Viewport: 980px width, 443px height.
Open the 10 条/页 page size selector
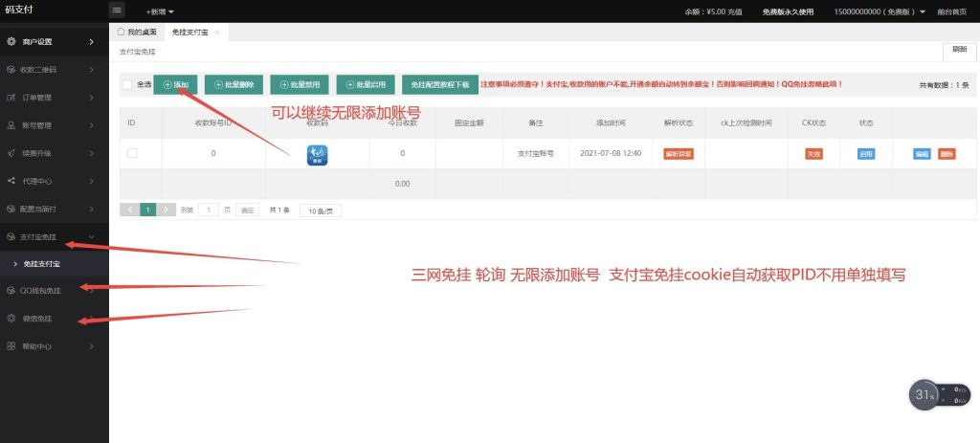pos(320,210)
